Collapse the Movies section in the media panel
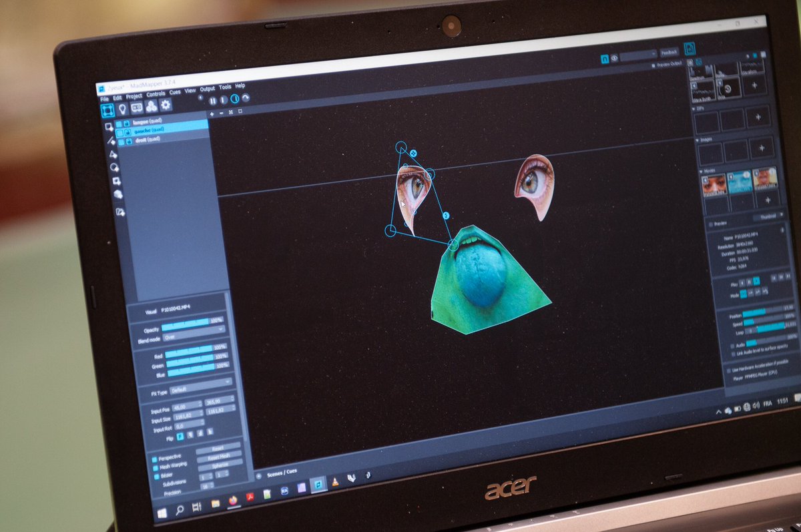 pos(701,171)
